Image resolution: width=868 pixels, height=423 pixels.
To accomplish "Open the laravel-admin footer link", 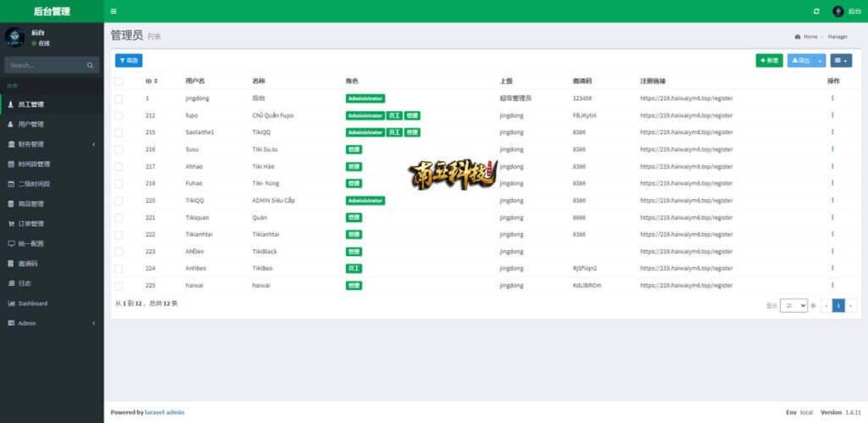I will click(x=165, y=413).
